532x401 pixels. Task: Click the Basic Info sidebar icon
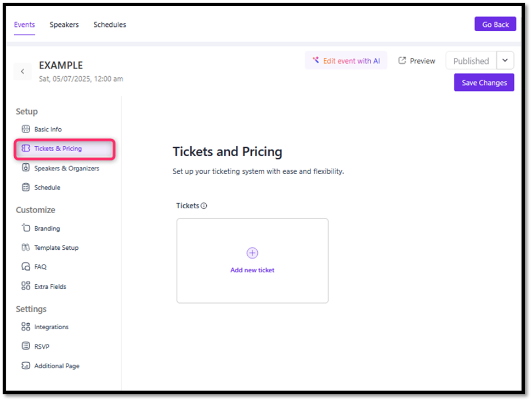pos(25,129)
